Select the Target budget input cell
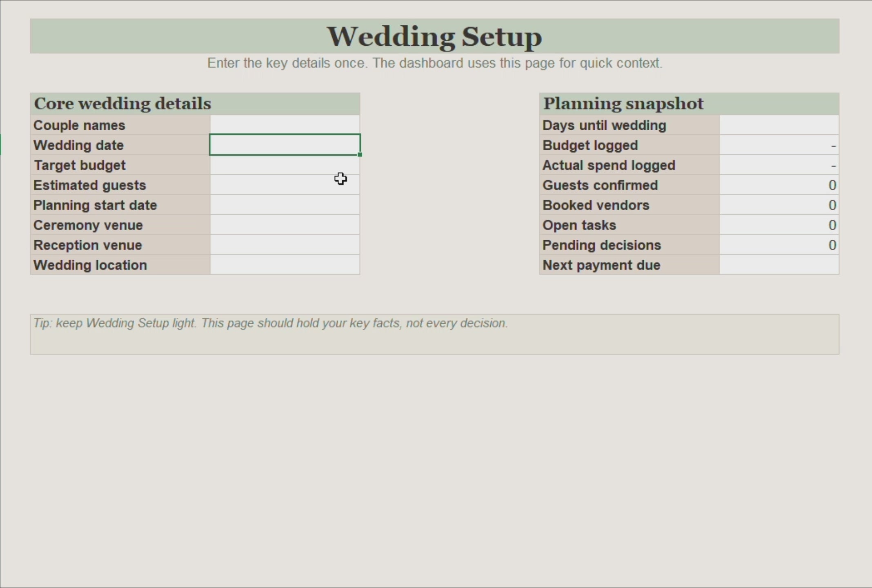 pyautogui.click(x=285, y=165)
